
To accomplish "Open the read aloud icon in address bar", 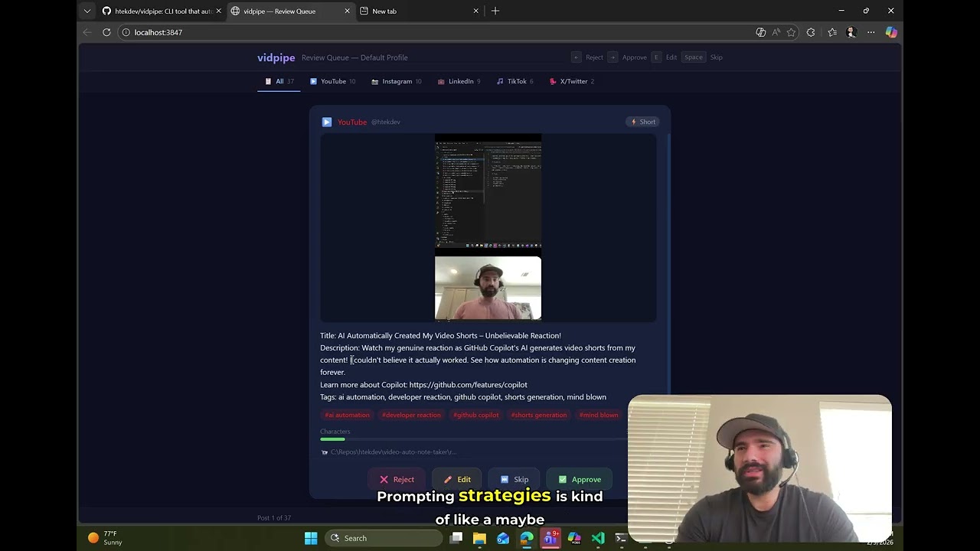I will click(776, 32).
